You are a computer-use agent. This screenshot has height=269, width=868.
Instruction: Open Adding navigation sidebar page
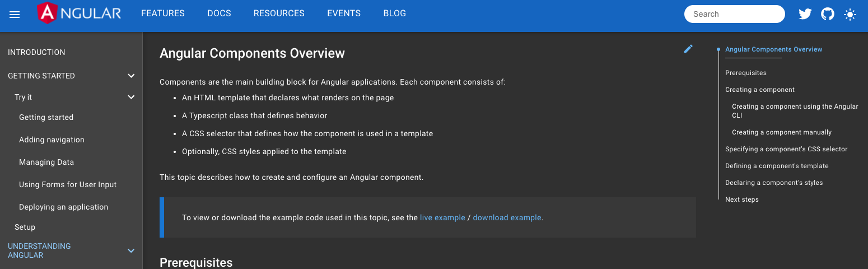click(x=52, y=140)
